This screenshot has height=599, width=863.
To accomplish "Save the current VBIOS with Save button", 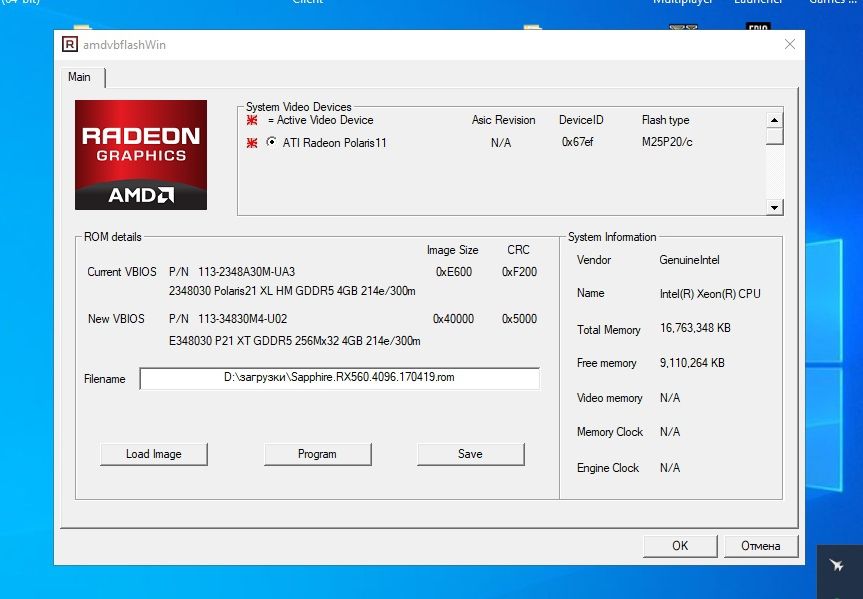I will click(471, 454).
